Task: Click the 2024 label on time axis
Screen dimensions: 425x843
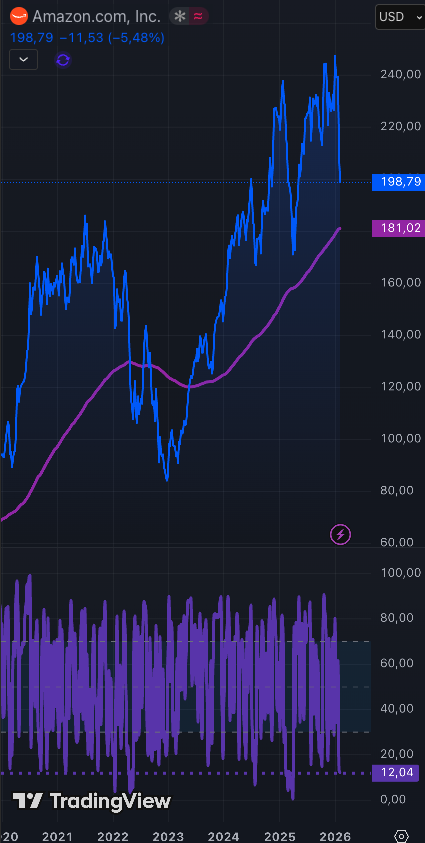Action: point(224,837)
